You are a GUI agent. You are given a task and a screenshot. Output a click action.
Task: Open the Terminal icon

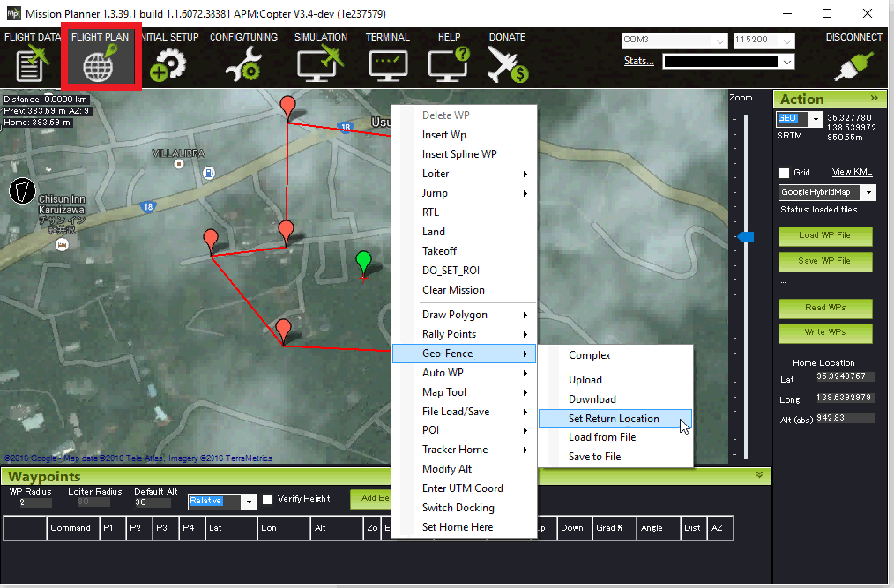(388, 65)
